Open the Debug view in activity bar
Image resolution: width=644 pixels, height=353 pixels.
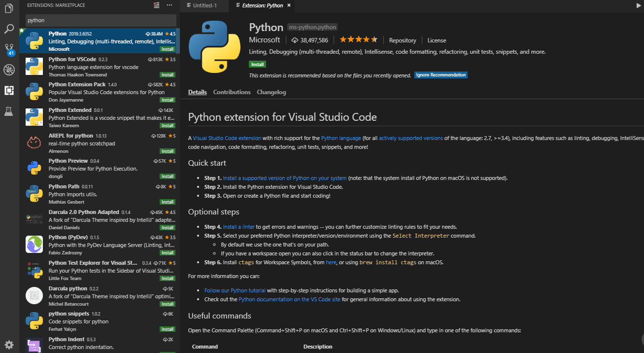coord(9,70)
